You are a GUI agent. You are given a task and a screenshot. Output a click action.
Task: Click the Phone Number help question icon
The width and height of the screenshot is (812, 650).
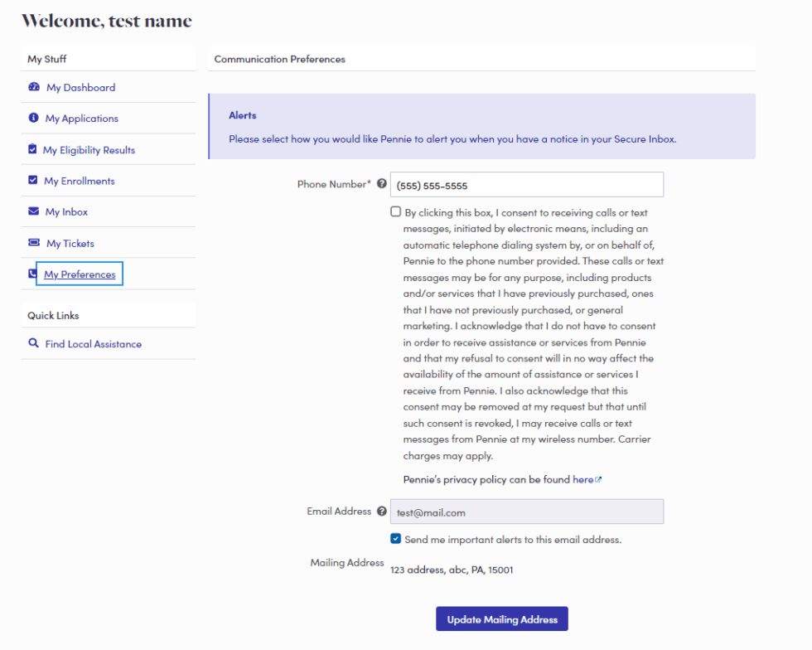(382, 184)
